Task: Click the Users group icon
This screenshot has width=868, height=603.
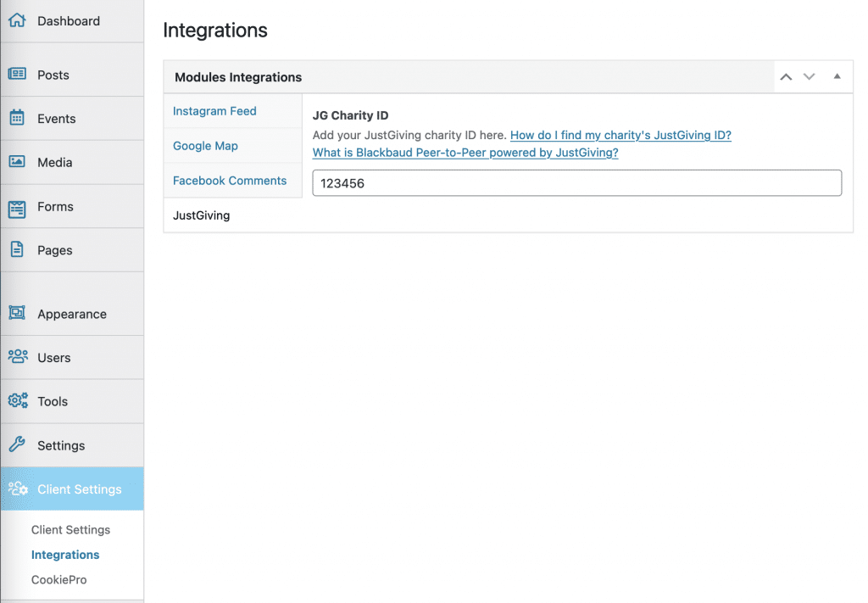Action: pos(18,356)
